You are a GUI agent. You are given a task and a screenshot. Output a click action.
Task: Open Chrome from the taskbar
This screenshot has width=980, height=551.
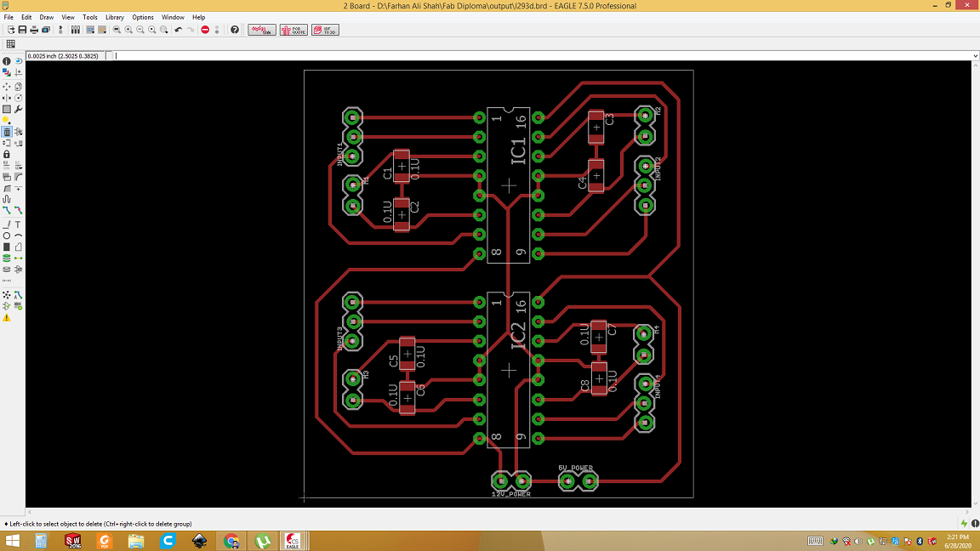pos(231,541)
